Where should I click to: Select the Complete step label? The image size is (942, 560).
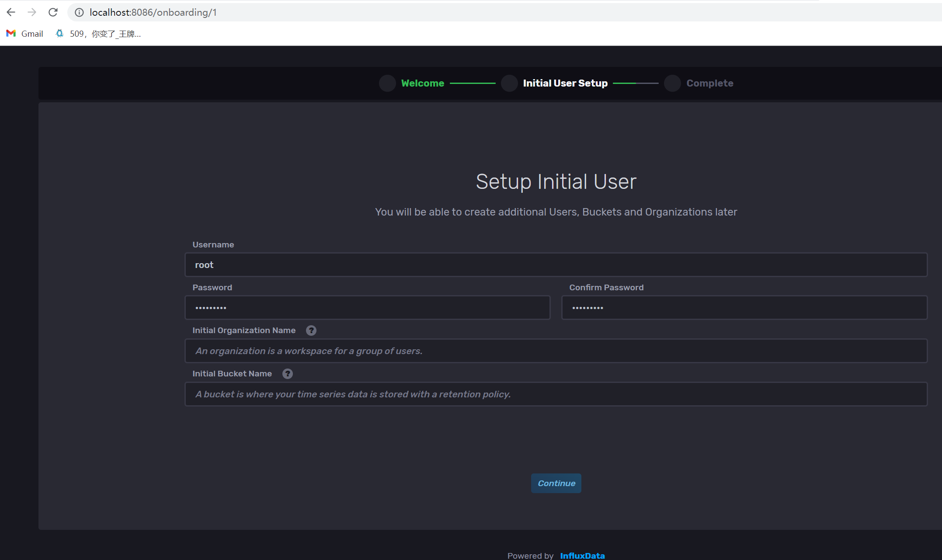pos(709,83)
